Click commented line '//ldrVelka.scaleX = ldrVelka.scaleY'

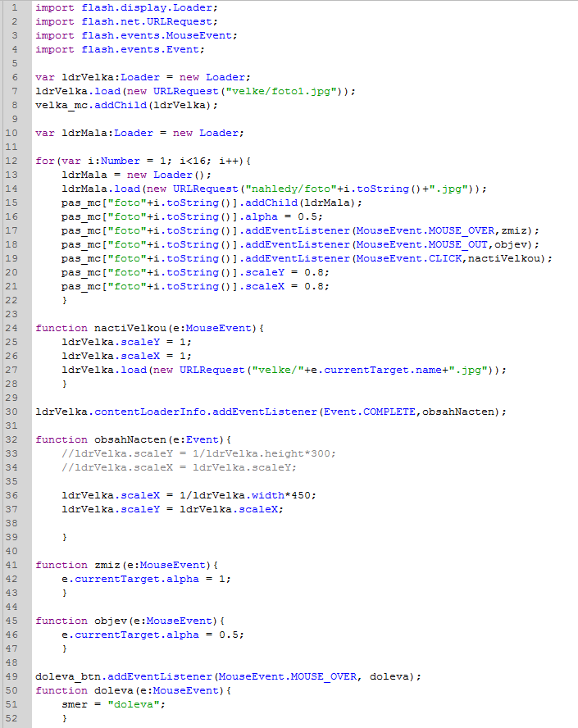[x=180, y=467]
